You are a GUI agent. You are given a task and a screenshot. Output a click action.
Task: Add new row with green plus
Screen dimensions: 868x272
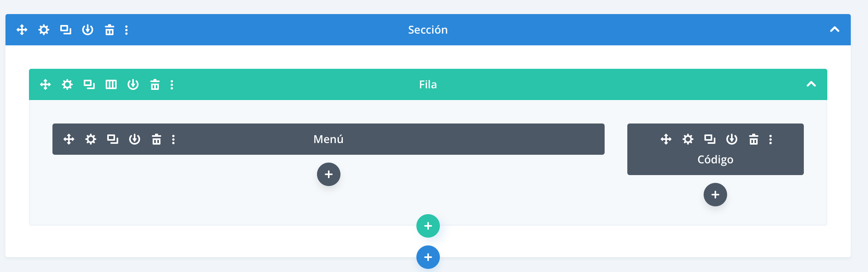[428, 226]
